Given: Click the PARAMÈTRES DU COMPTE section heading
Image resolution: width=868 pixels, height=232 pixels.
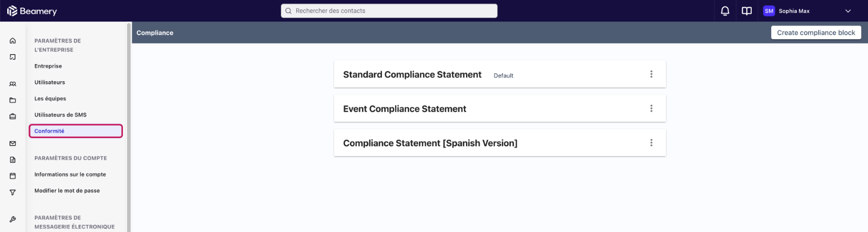Looking at the screenshot, I should 70,158.
